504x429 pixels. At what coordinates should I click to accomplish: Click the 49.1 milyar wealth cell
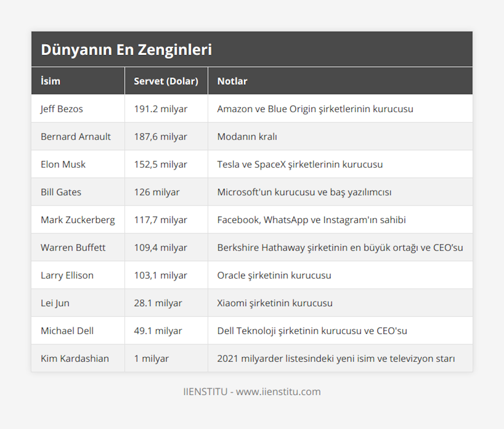(158, 331)
